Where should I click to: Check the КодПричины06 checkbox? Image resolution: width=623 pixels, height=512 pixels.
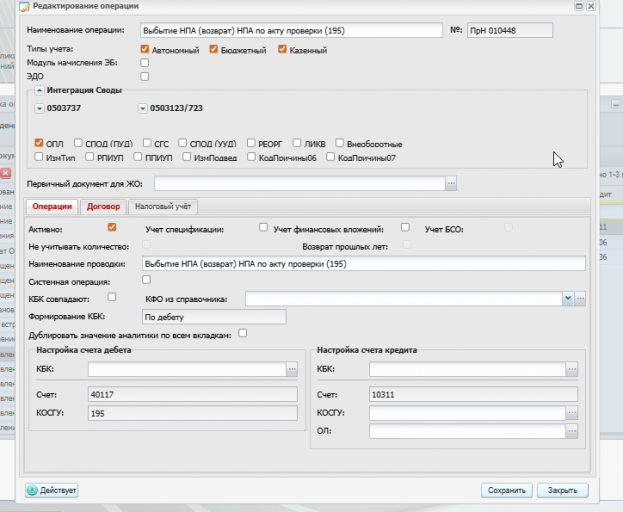pyautogui.click(x=252, y=156)
